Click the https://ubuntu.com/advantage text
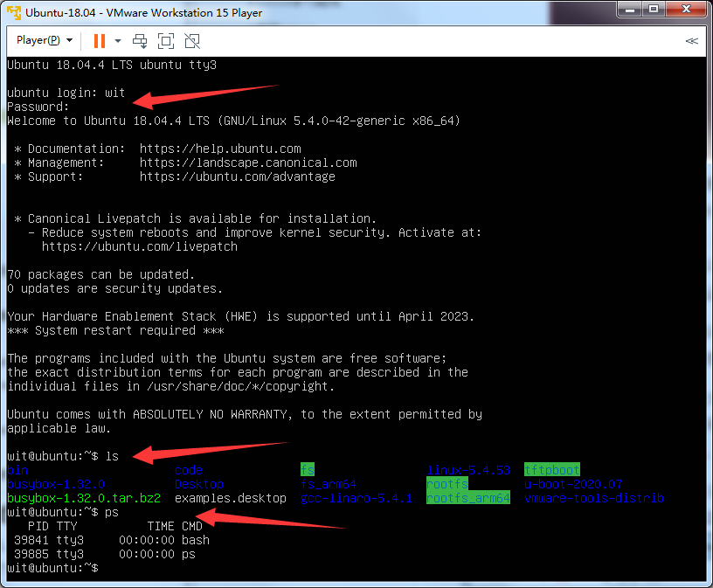Viewport: 713px width, 588px height. [x=238, y=176]
